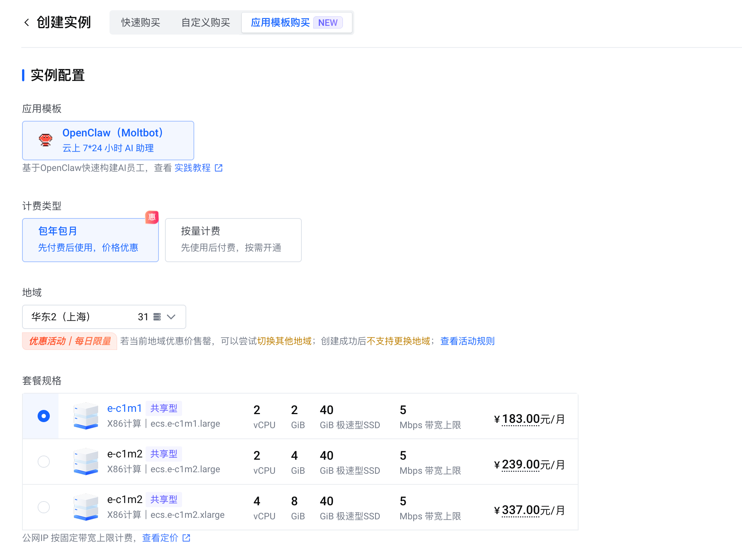Click the 惠 discount badge on 包年包月 card
The width and height of the screenshot is (742, 560).
pos(152,217)
